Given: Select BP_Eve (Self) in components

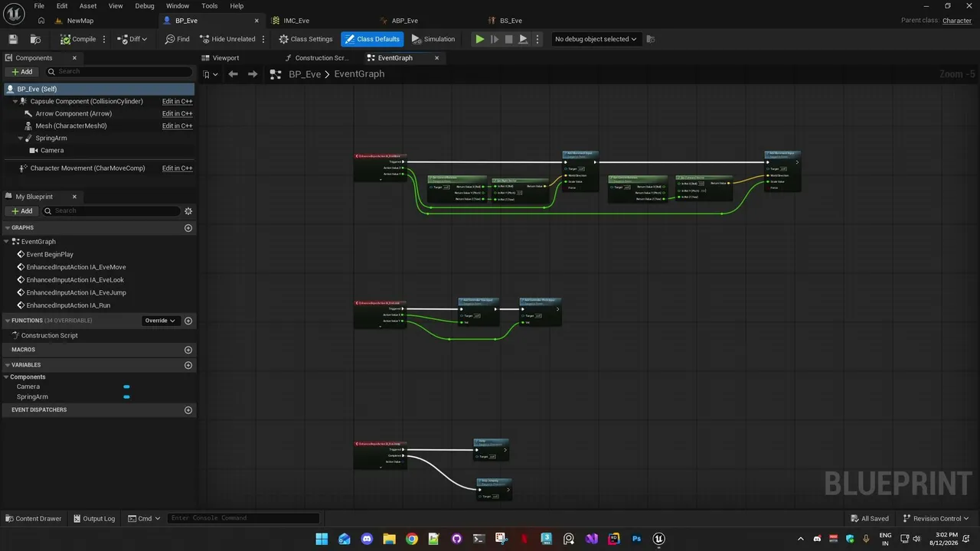Looking at the screenshot, I should click(99, 89).
